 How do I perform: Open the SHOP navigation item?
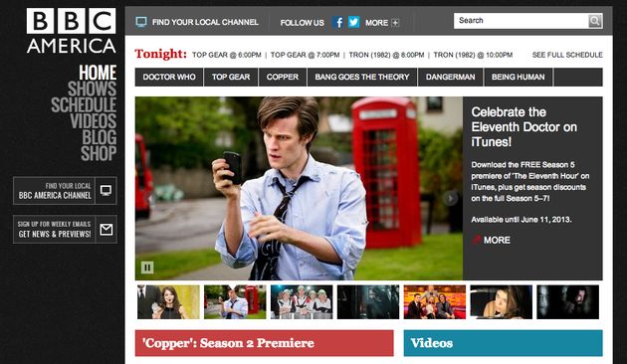pyautogui.click(x=99, y=153)
